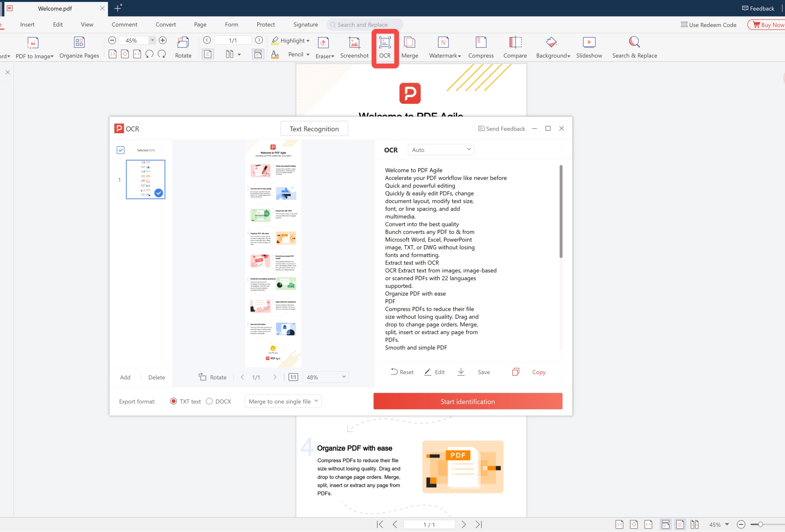The width and height of the screenshot is (785, 532).
Task: Add a file in OCR page list
Action: click(125, 377)
